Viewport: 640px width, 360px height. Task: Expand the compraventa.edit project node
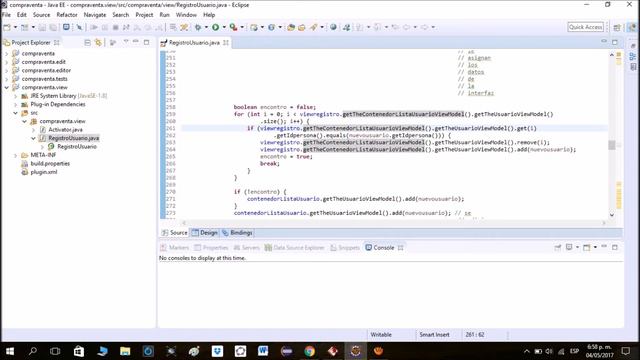[x=7, y=62]
